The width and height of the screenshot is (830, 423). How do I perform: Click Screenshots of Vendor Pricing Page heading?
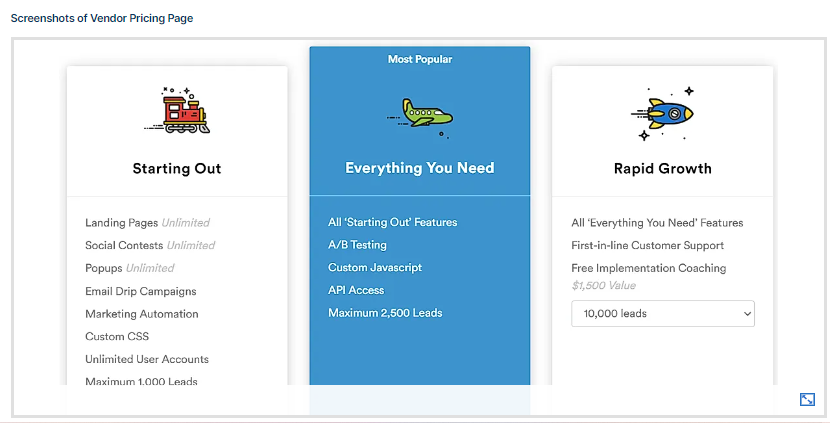[102, 18]
